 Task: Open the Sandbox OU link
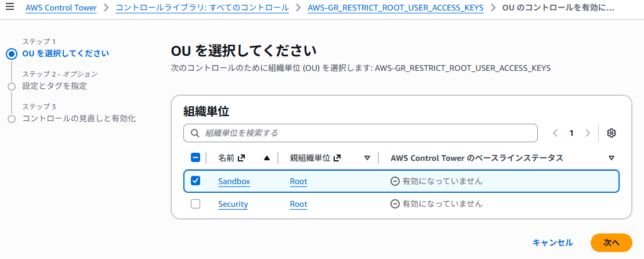click(234, 181)
